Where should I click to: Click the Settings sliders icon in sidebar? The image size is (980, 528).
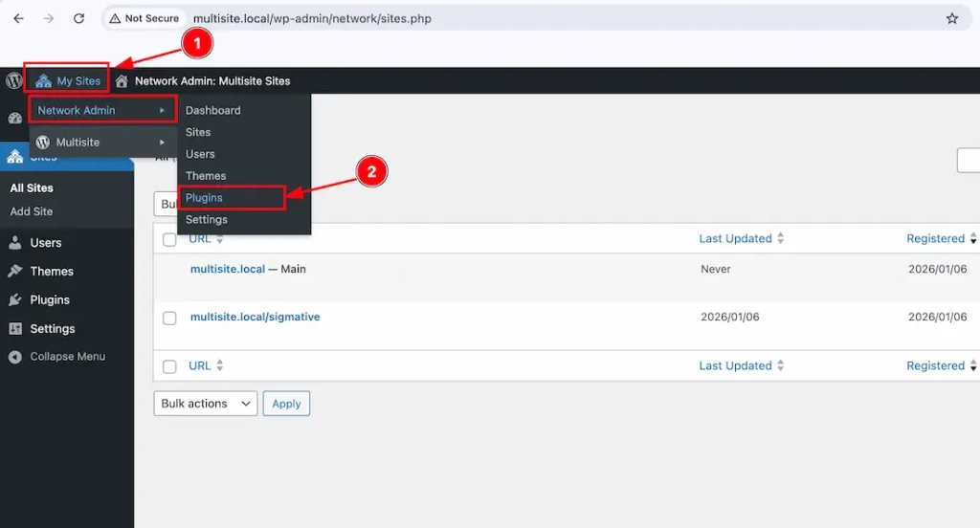pyautogui.click(x=15, y=329)
